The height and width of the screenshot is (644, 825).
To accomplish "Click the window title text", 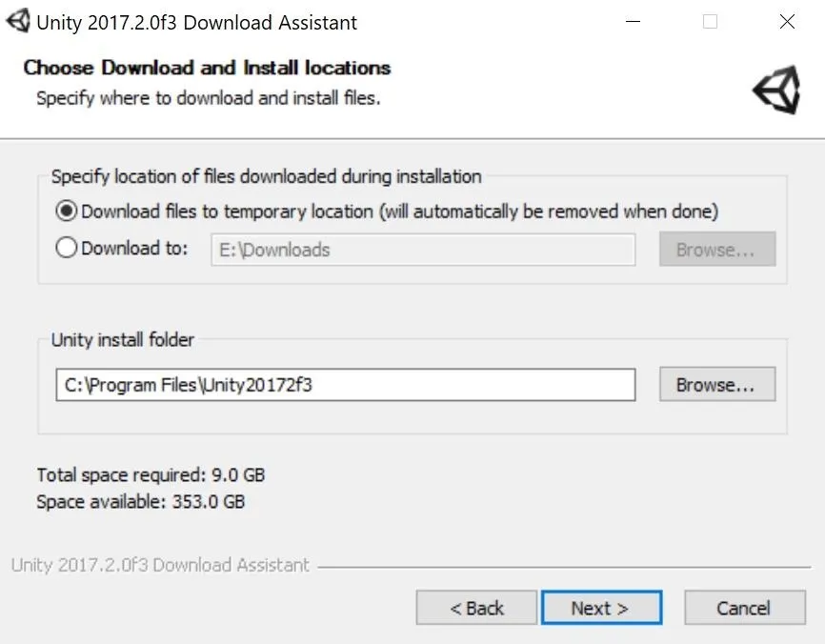I will point(197,23).
